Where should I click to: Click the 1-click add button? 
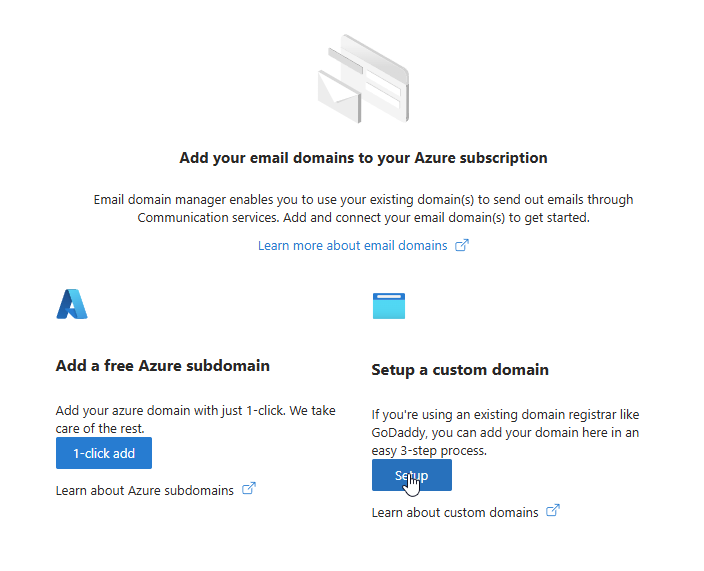point(104,453)
